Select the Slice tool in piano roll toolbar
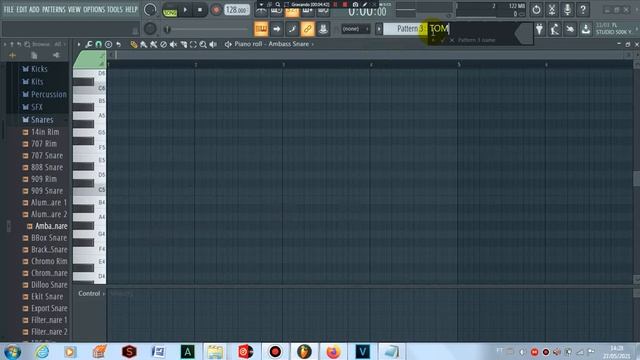 pyautogui.click(x=183, y=44)
